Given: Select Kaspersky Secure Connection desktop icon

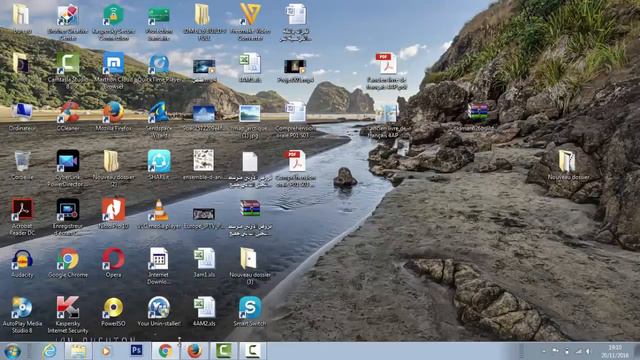Looking at the screenshot, I should 113,15.
